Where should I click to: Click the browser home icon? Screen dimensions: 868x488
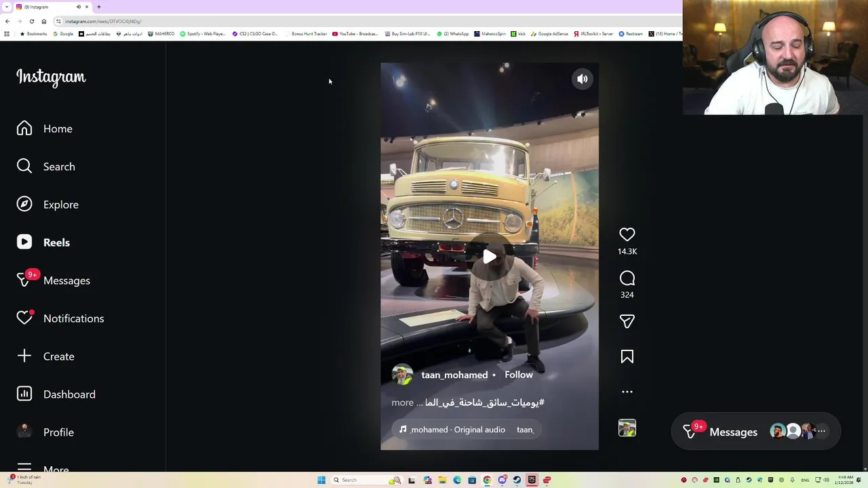click(x=44, y=21)
